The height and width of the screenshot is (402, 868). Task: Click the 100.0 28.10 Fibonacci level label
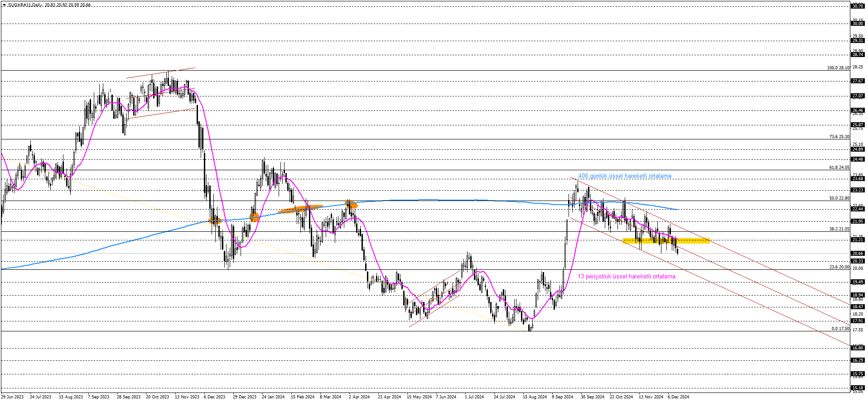coord(838,68)
